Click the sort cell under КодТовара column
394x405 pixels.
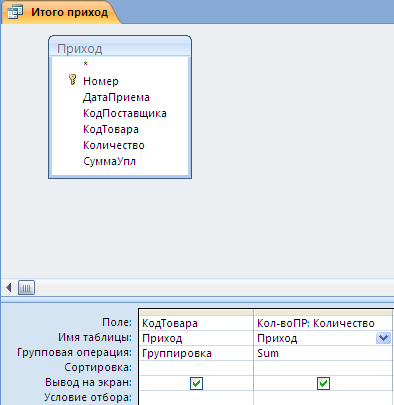click(196, 368)
